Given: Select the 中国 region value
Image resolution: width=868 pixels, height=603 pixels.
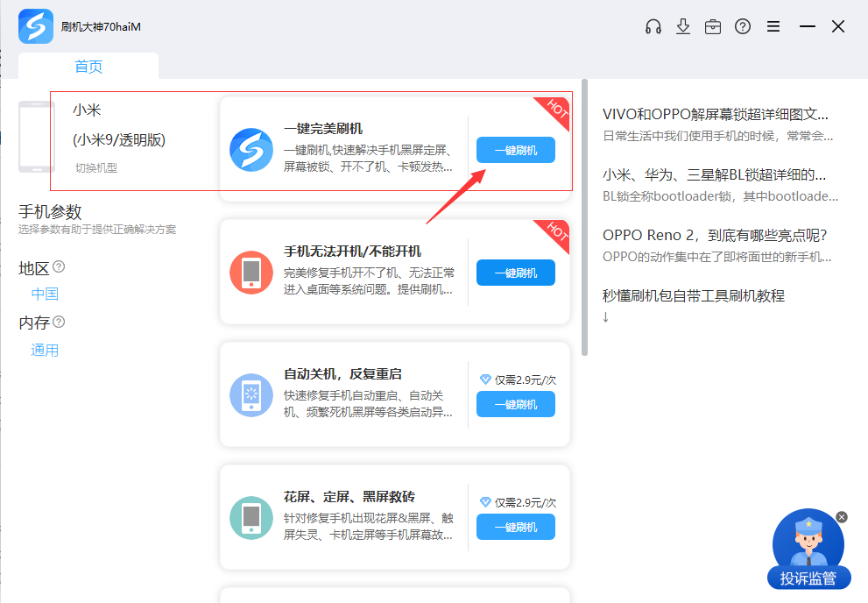Looking at the screenshot, I should click(x=45, y=294).
